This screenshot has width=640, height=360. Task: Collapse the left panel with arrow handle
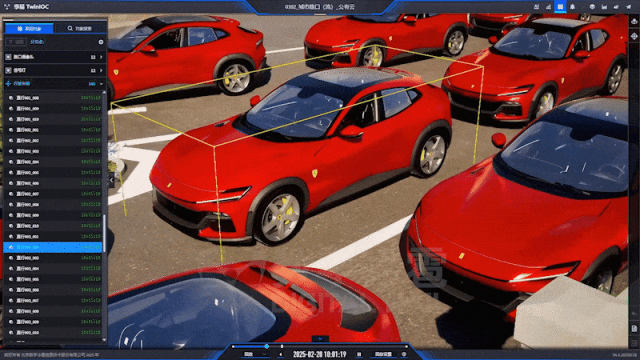click(111, 180)
